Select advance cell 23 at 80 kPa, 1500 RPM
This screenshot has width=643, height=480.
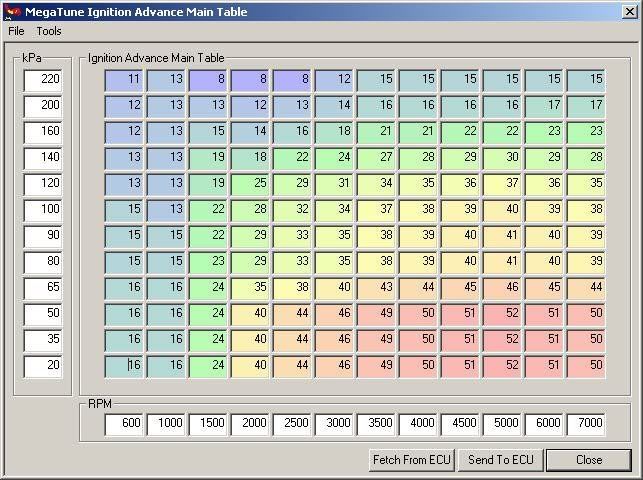click(208, 262)
